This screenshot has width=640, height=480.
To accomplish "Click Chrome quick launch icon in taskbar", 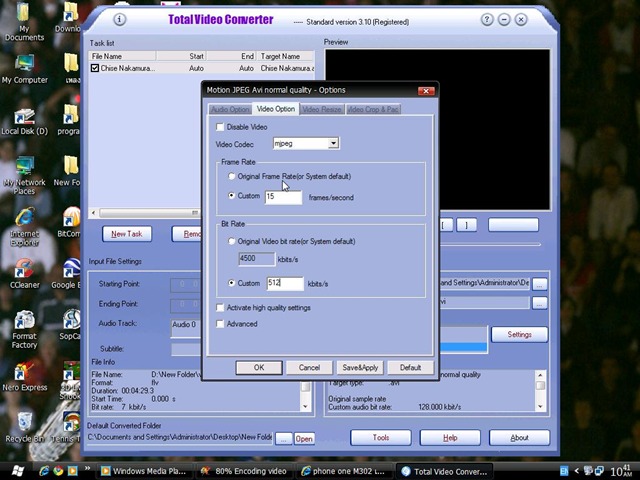I will 58,471.
